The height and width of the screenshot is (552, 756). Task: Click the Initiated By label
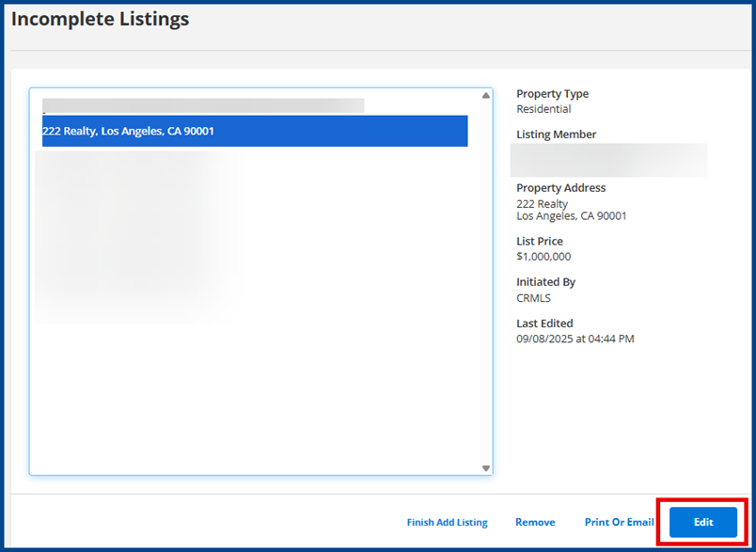click(545, 282)
